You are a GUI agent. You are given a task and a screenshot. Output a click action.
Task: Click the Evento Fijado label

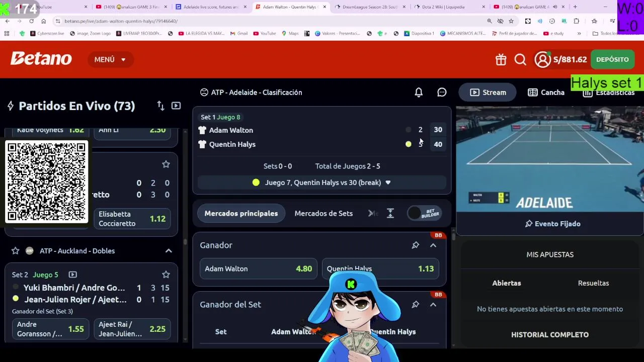(x=557, y=224)
